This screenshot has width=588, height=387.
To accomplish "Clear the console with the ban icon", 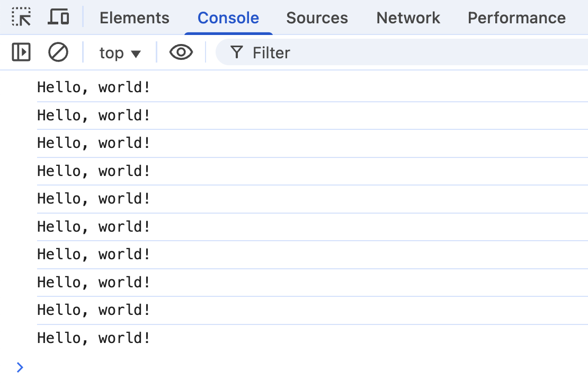I will (x=58, y=52).
